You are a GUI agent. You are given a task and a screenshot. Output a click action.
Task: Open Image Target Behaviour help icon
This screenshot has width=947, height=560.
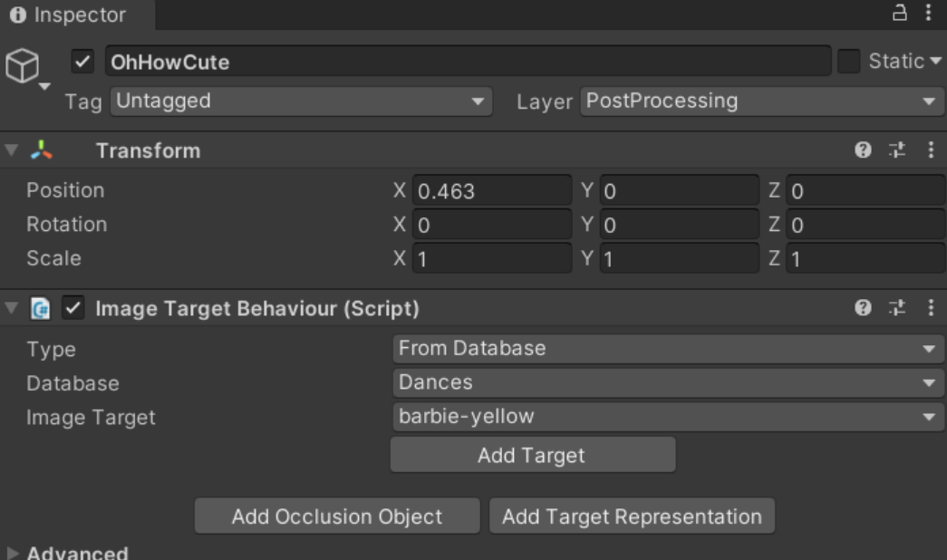pyautogui.click(x=863, y=309)
